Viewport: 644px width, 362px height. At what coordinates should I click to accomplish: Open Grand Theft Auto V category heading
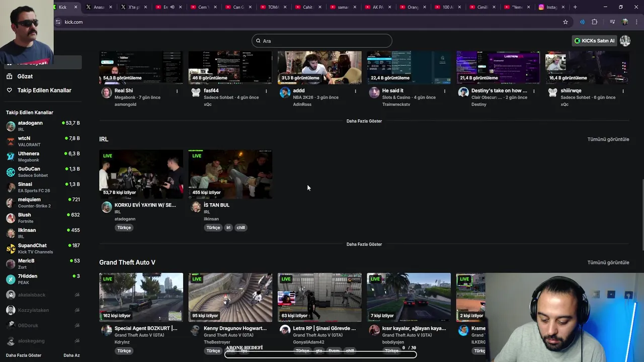[x=127, y=262]
